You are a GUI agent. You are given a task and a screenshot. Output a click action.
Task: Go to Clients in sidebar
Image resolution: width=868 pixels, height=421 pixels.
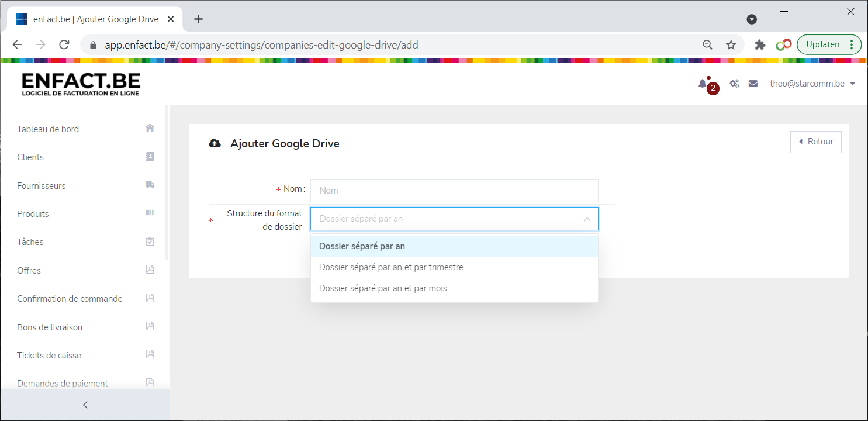(30, 157)
